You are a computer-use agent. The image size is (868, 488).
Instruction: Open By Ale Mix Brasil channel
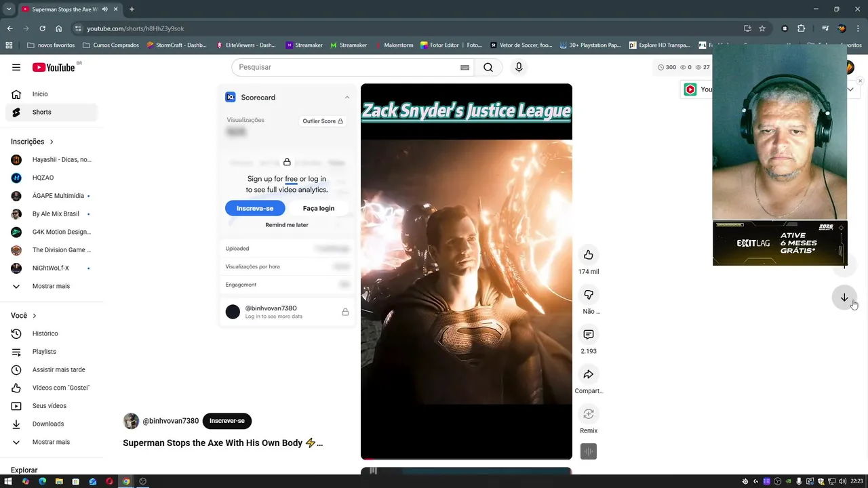(52, 213)
